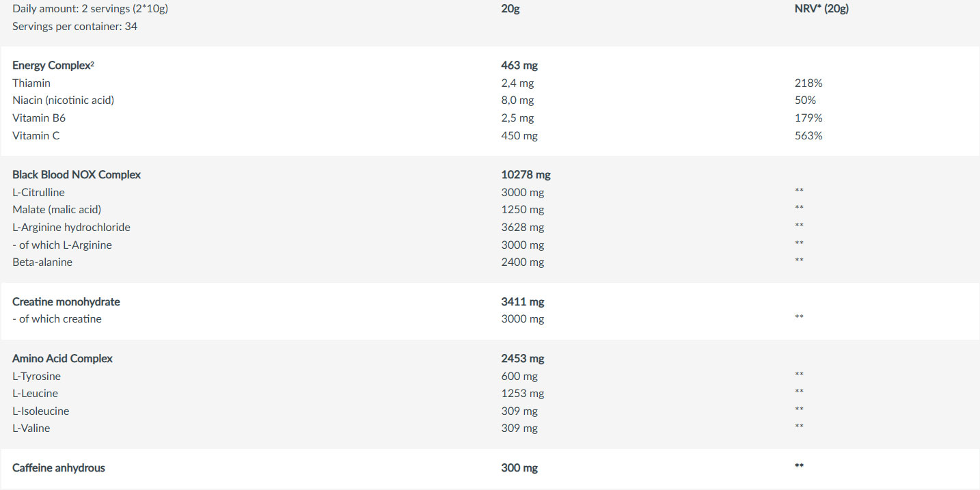Click the Caffeine anhydrous heading

(59, 468)
